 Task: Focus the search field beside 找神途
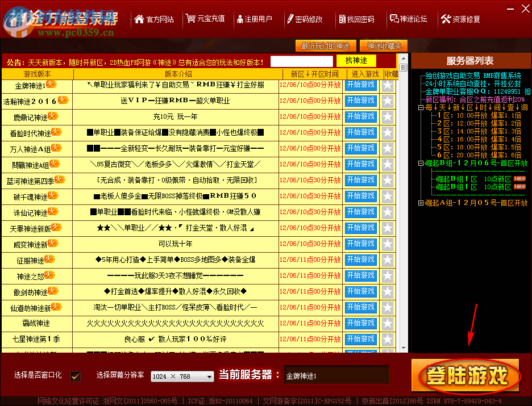click(x=302, y=61)
